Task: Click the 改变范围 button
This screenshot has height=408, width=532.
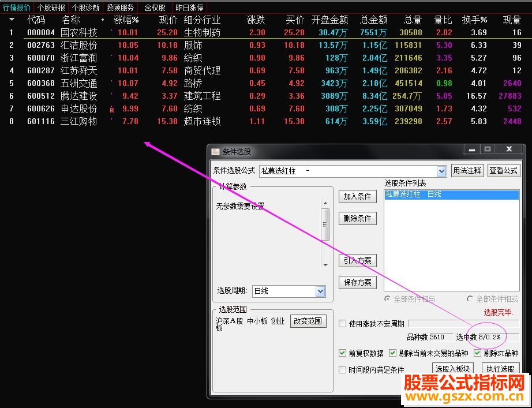Action: [x=308, y=321]
